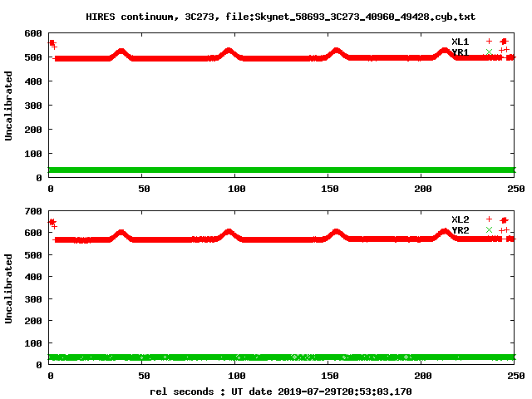532x399 pixels.
Task: Click the green X marker beside YR2
Action: (x=489, y=229)
